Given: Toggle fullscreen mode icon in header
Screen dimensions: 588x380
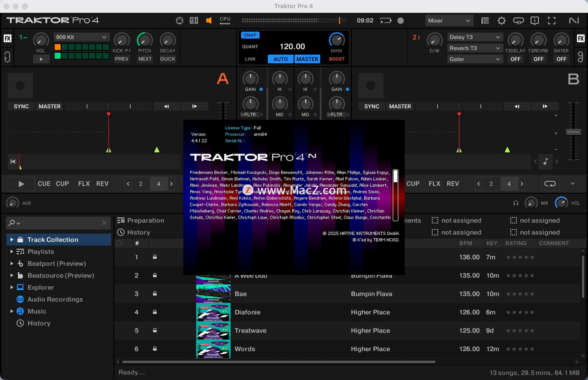Looking at the screenshot, I should point(551,20).
